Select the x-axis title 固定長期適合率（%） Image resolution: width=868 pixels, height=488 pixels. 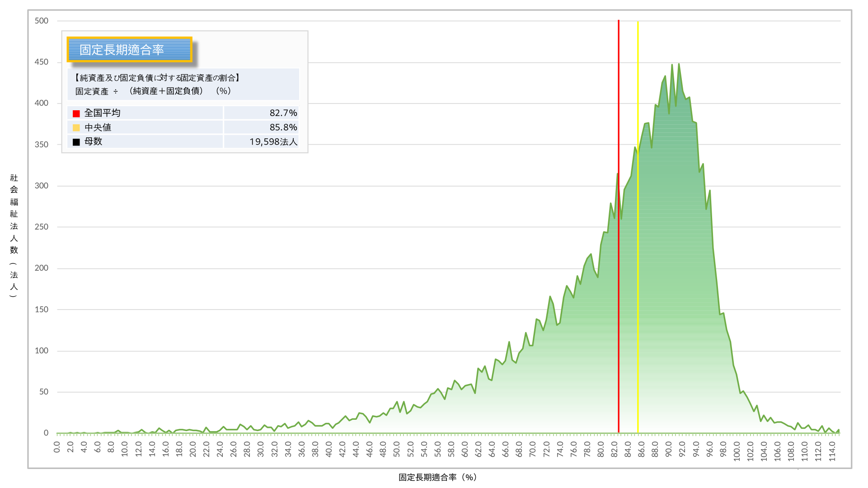coord(437,477)
